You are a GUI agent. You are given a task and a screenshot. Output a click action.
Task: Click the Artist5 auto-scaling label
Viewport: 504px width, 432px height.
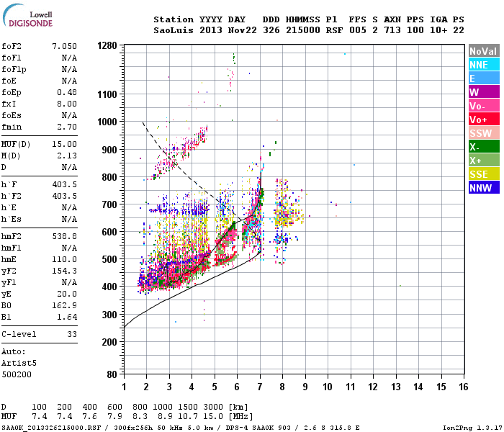19,363
